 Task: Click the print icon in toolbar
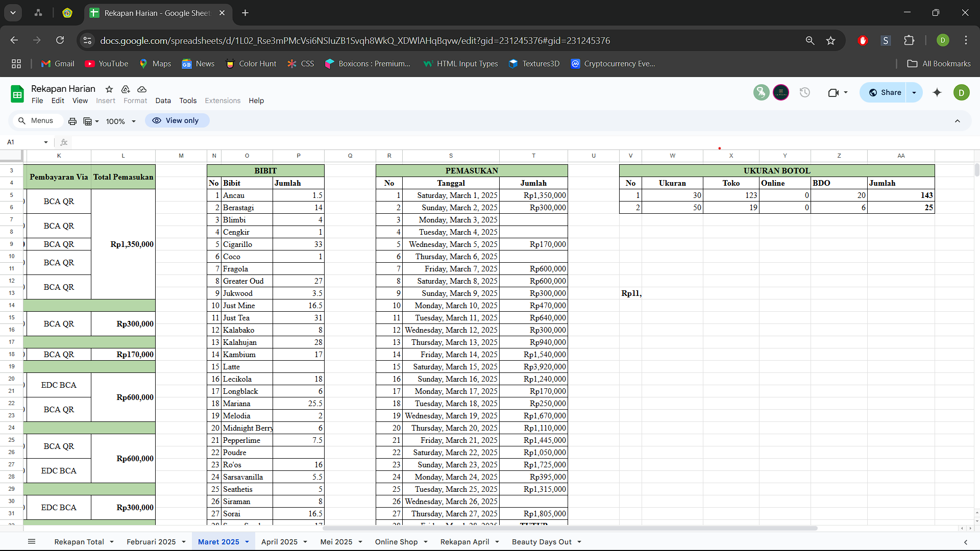72,121
